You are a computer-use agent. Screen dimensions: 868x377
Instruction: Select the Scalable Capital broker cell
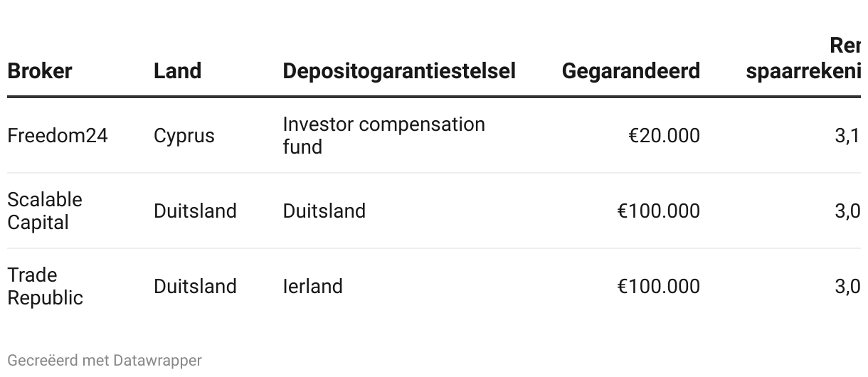(44, 211)
